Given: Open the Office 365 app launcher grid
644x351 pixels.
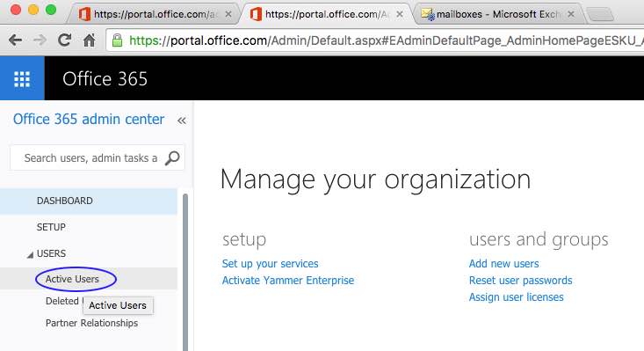Looking at the screenshot, I should (x=22, y=78).
